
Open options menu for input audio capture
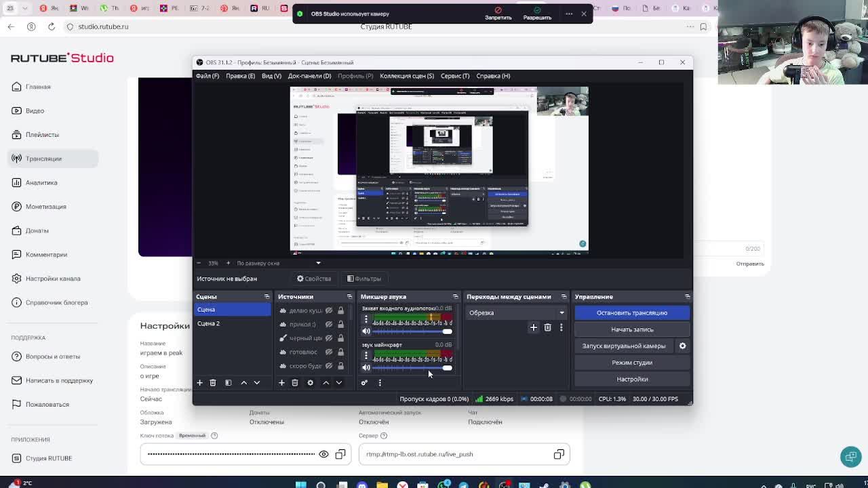pos(366,319)
